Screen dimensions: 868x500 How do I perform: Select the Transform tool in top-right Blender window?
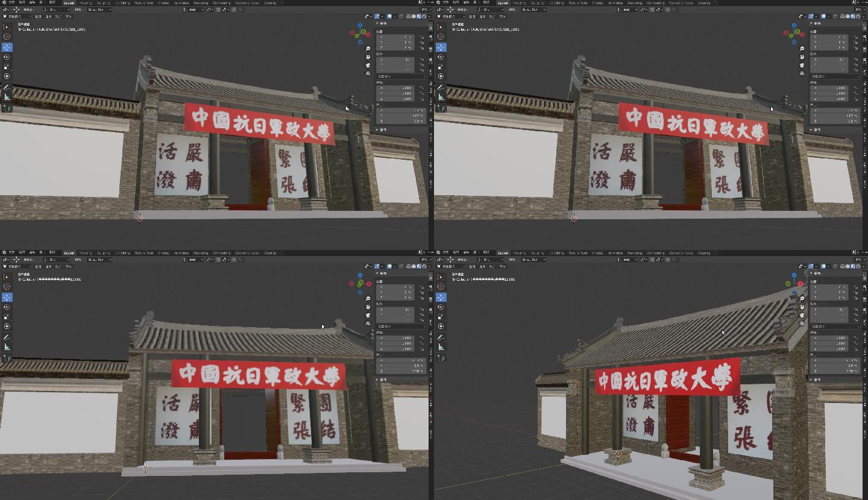[441, 76]
